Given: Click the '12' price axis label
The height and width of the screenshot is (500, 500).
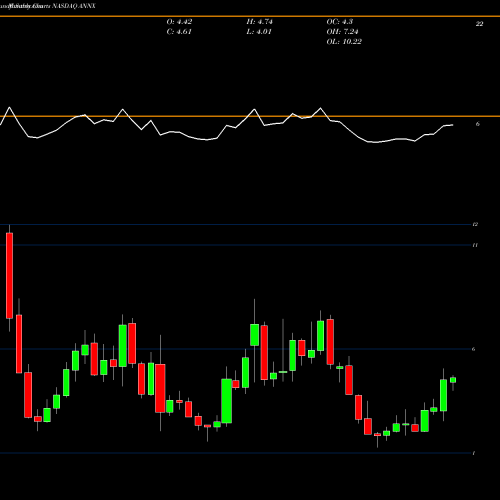Looking at the screenshot, I should tap(475, 224).
